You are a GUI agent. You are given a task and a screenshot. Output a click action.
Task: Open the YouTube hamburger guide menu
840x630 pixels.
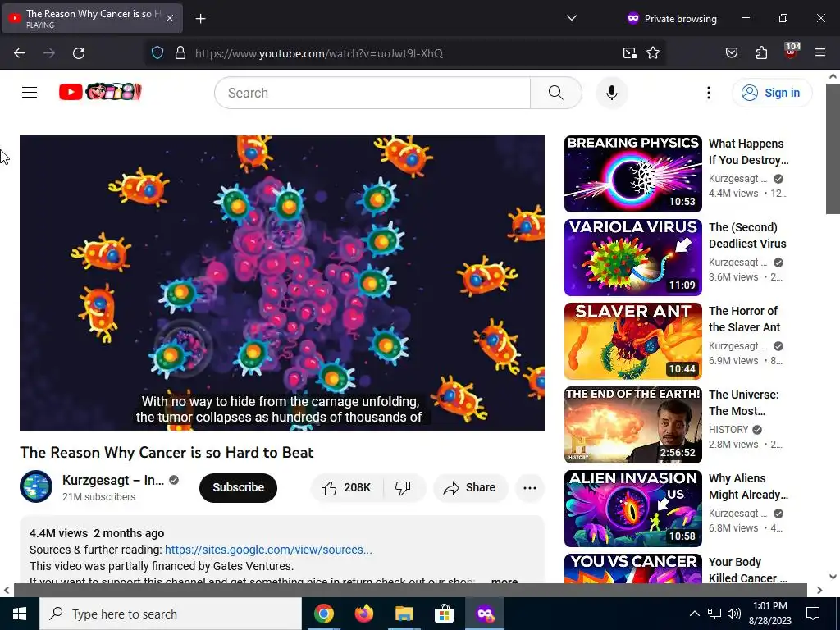[30, 92]
